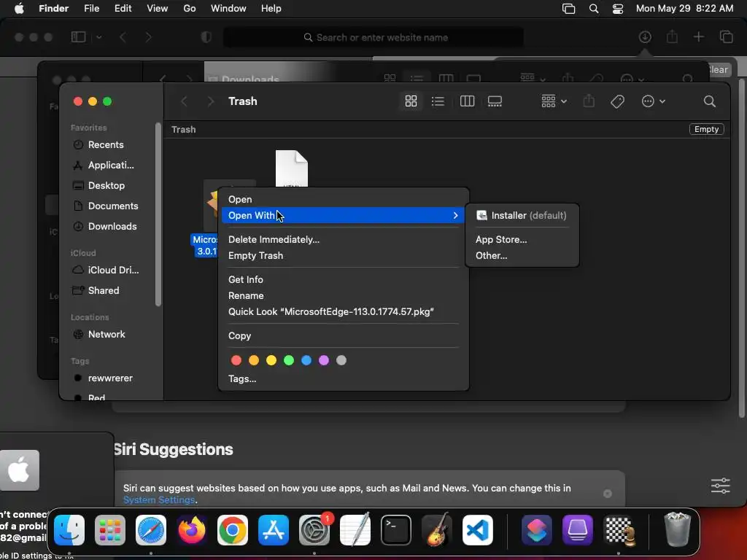Select Network in Finder sidebar
The image size is (747, 560).
coord(99,334)
